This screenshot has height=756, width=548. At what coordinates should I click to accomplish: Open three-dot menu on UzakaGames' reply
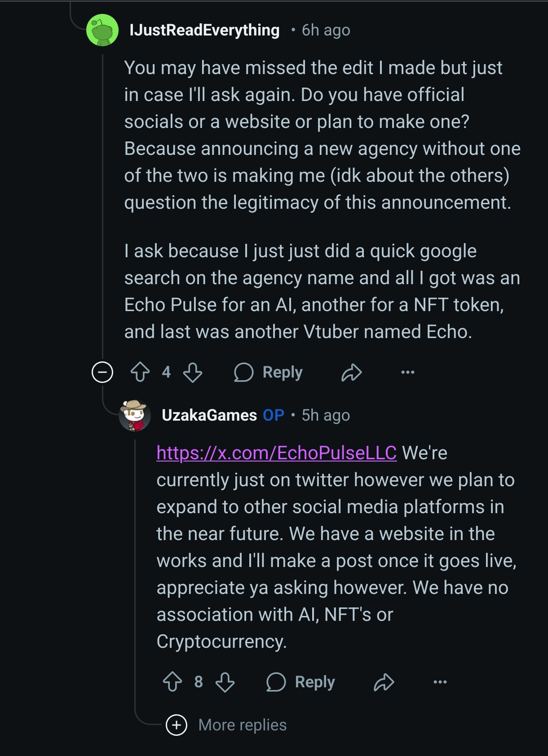[440, 682]
